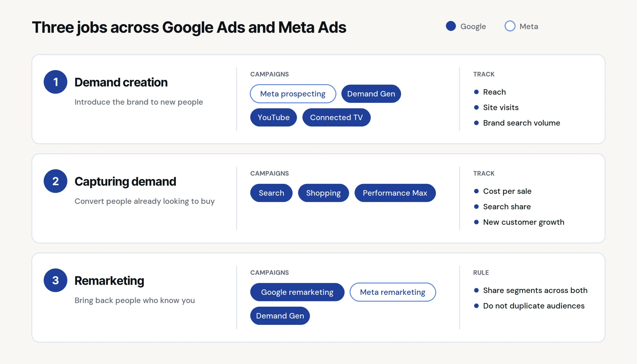Click the YouTube campaign pill

click(273, 117)
